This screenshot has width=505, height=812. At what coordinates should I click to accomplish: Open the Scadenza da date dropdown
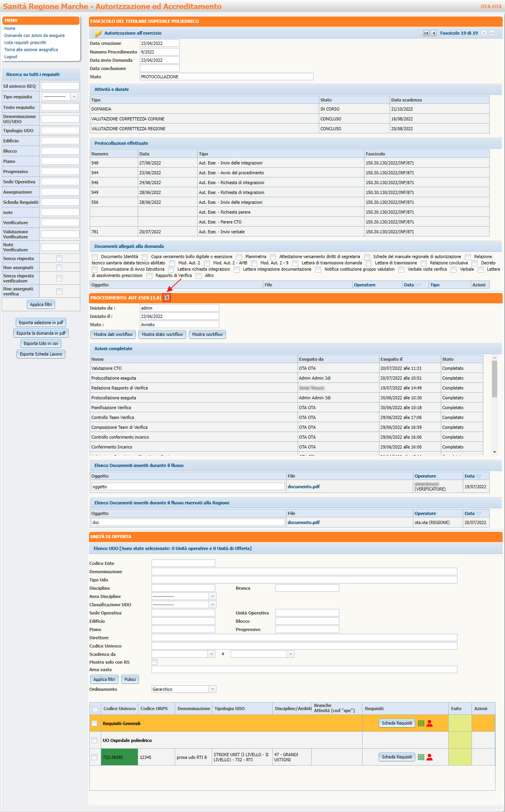[x=211, y=654]
